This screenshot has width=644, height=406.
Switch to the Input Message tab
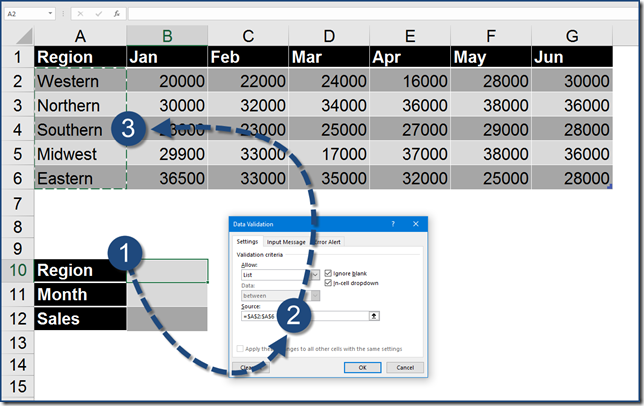(x=286, y=242)
